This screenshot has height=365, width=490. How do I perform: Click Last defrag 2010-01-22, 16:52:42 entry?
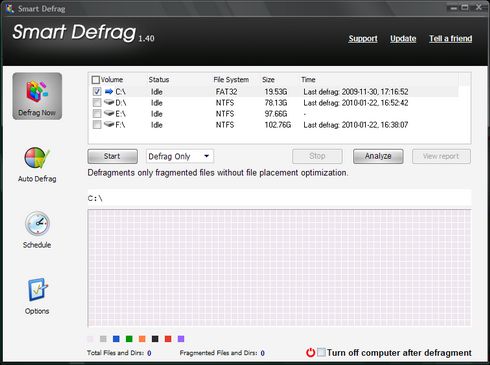(x=356, y=103)
